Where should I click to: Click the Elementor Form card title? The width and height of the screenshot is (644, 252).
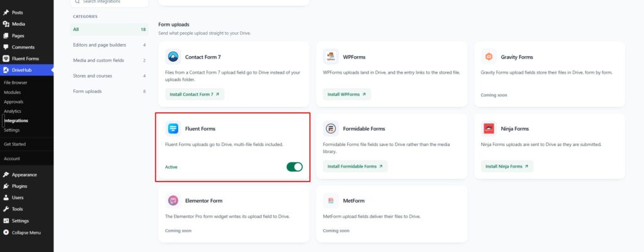click(x=204, y=201)
